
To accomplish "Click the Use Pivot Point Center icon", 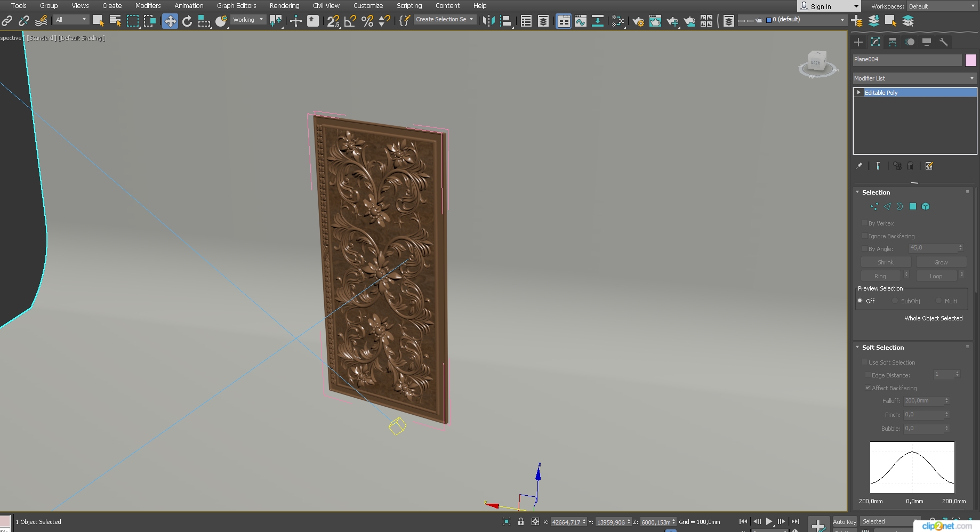I will pyautogui.click(x=276, y=21).
